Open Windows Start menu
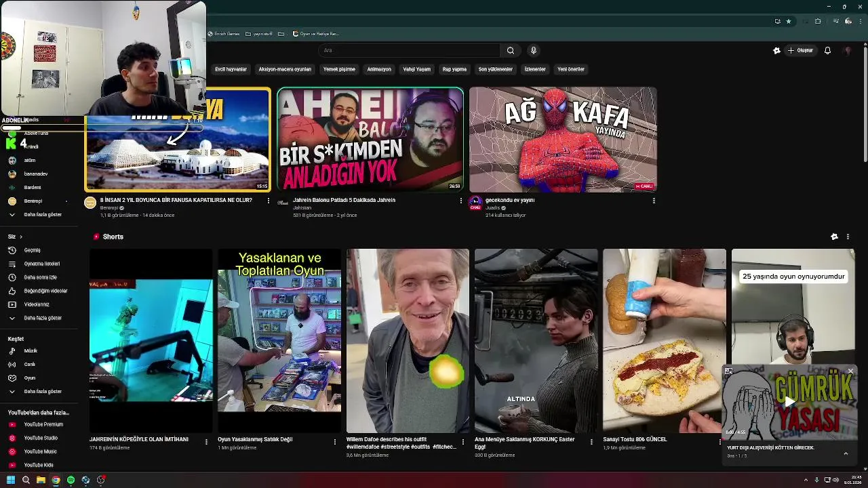868x488 pixels. [x=10, y=480]
